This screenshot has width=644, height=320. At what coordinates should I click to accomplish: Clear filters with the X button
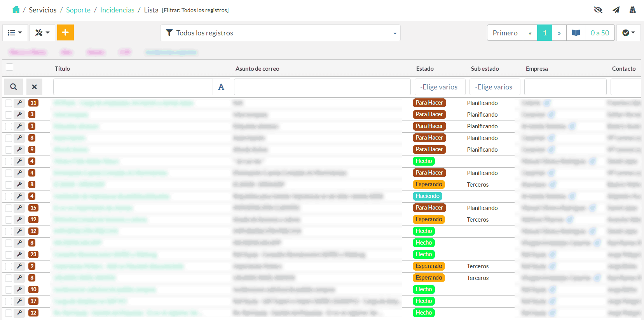tap(34, 87)
